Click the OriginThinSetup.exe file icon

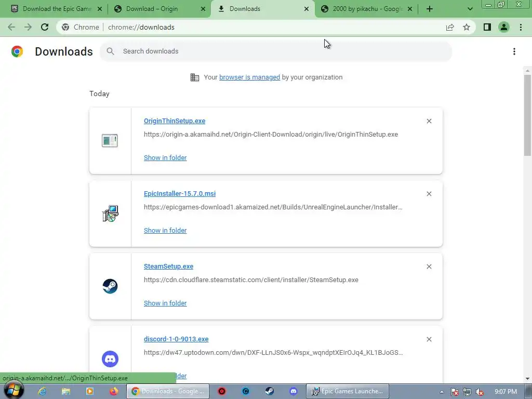point(110,140)
